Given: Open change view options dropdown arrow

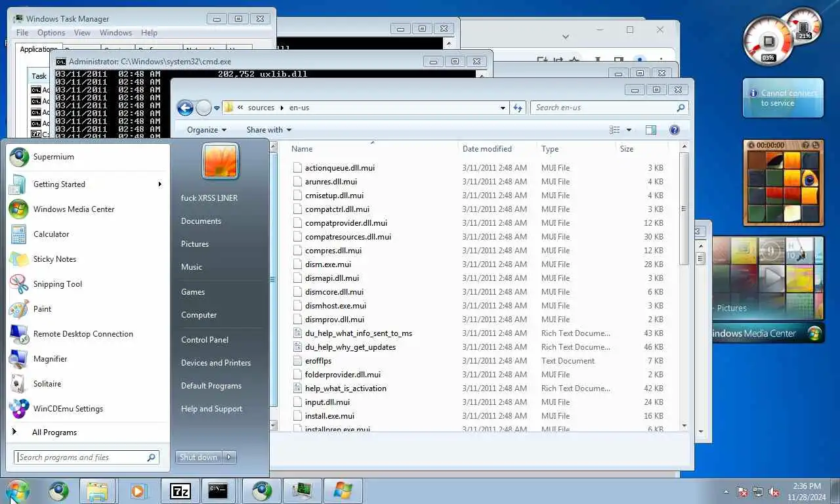Looking at the screenshot, I should (629, 130).
